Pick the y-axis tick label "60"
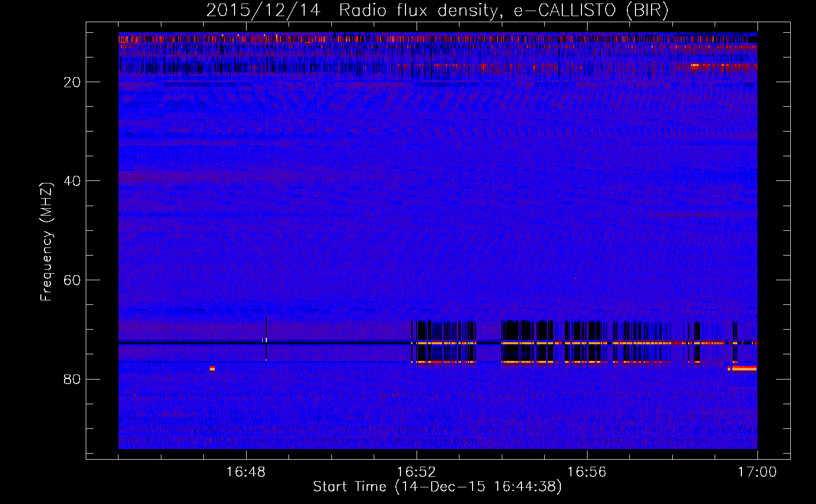 click(72, 280)
